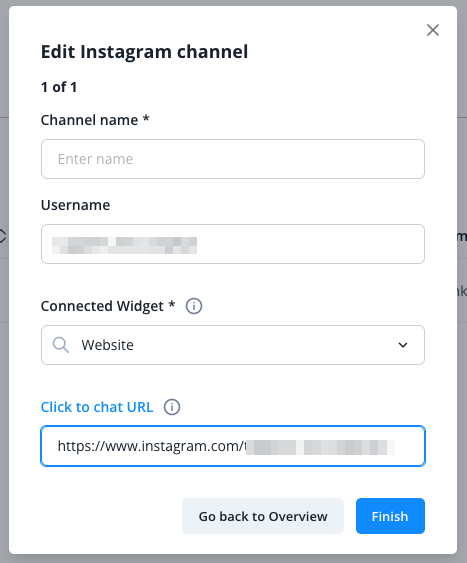Focus the Click to chat URL field
Viewport: 467px width, 563px height.
233,446
